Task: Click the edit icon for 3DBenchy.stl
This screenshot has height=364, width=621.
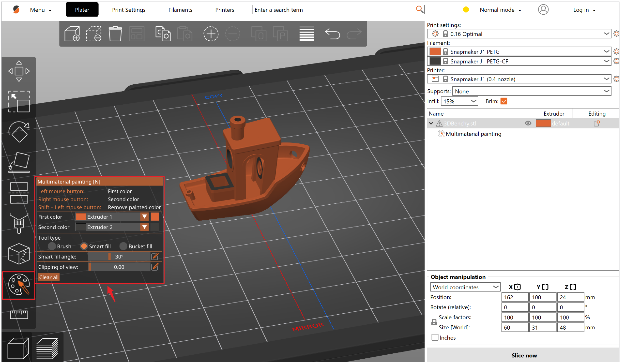Action: 597,123
